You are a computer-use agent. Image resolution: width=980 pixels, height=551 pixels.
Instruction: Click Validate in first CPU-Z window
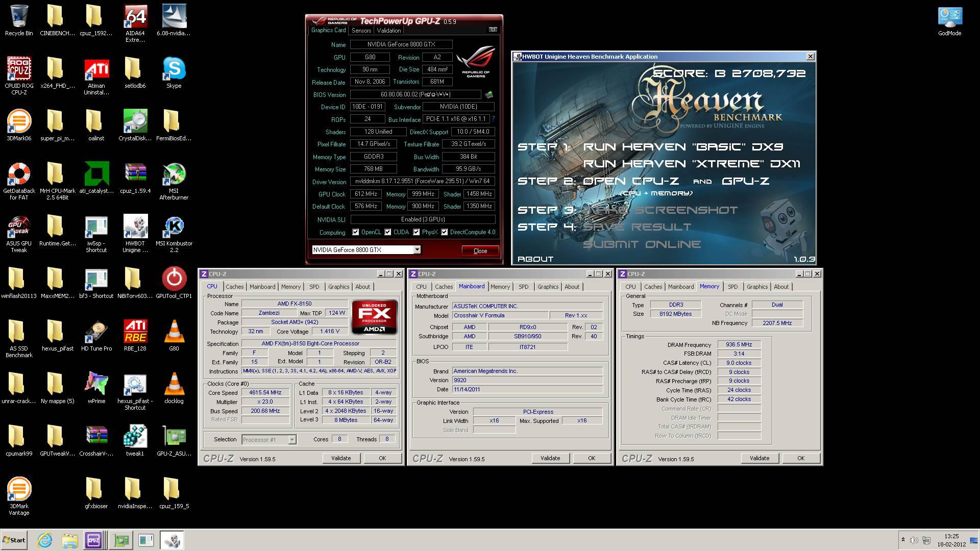(341, 458)
